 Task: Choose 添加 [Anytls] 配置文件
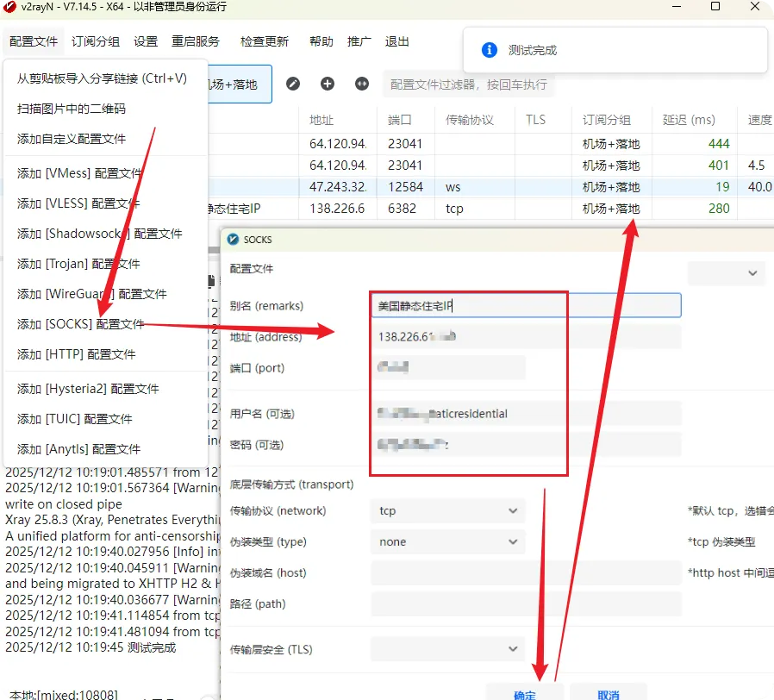click(105, 449)
